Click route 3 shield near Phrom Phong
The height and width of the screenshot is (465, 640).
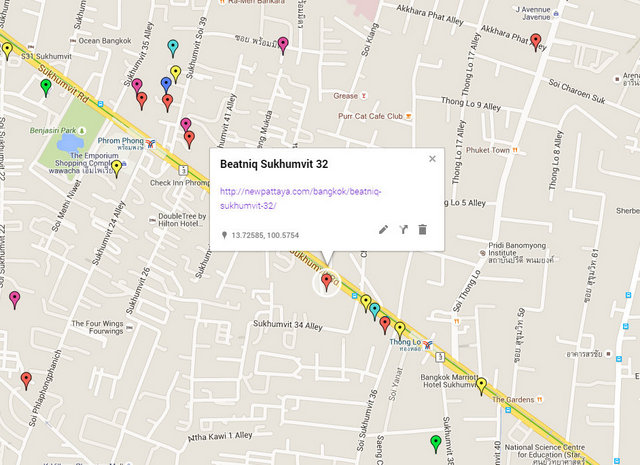[184, 169]
